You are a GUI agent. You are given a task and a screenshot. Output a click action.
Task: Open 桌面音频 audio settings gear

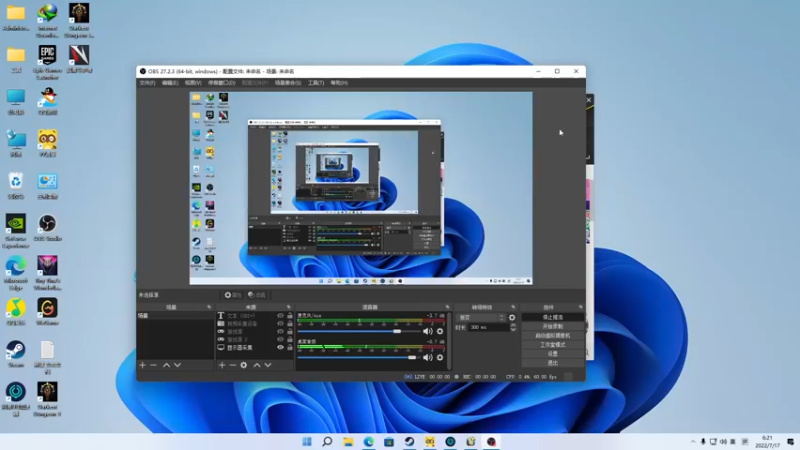pyautogui.click(x=440, y=357)
